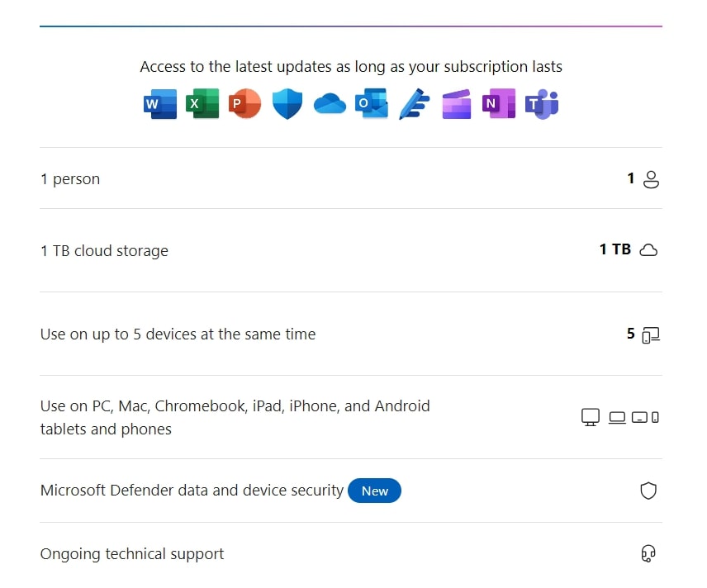This screenshot has width=707, height=588.
Task: Click the desktop monitor outline icon
Action: coord(591,417)
